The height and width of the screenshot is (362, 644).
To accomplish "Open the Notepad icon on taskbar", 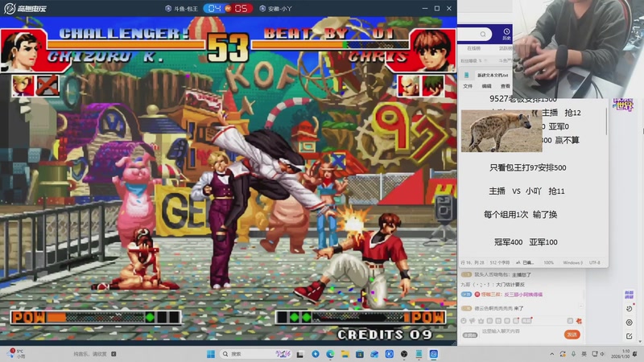I will [x=419, y=354].
